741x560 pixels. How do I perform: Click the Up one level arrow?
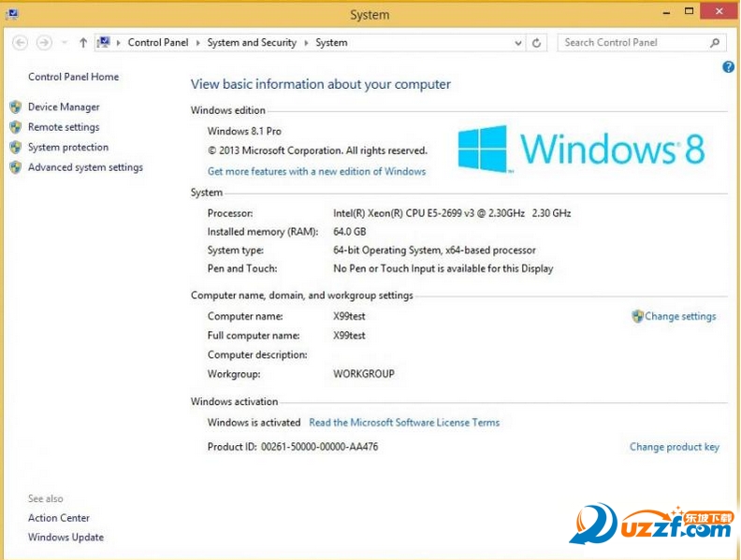83,42
